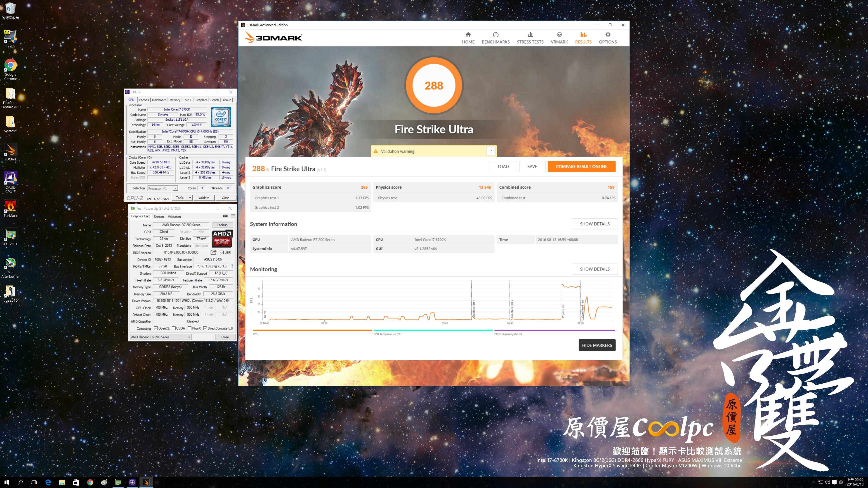Switch to the Caches tab in CPU-Z
This screenshot has width=868, height=488.
point(144,100)
